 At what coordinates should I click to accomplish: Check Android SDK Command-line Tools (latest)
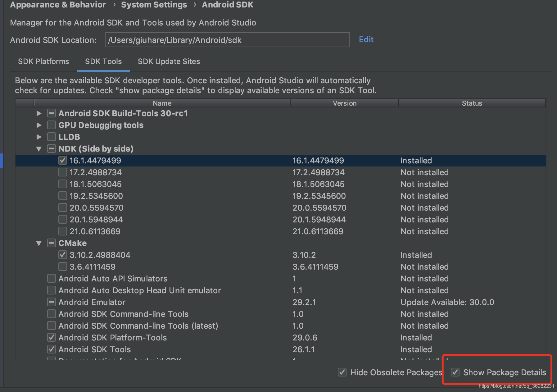click(x=52, y=326)
